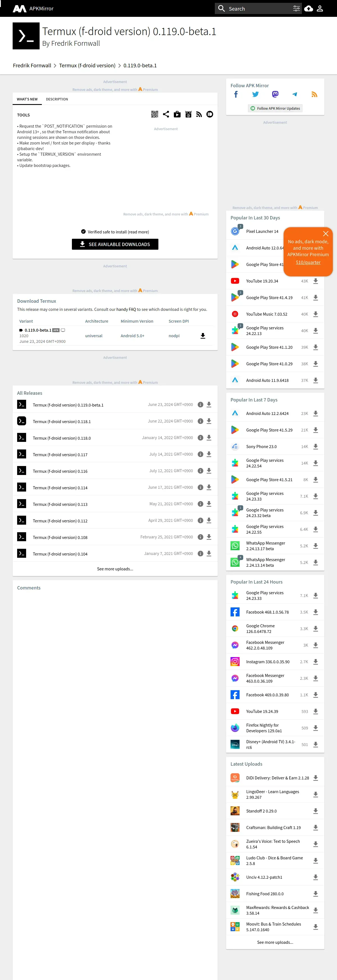The width and height of the screenshot is (337, 980).
Task: Download Termux (f-droid version) 0.112
Action: pyautogui.click(x=209, y=520)
